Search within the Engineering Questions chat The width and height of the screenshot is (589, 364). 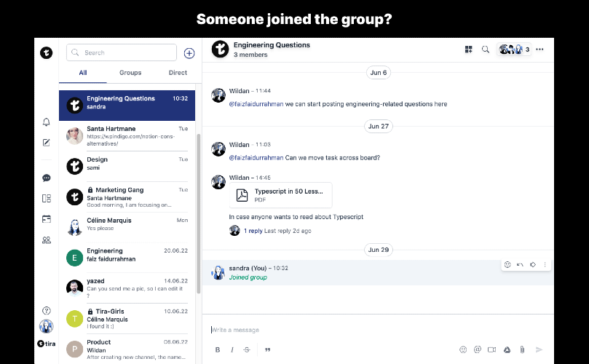[486, 50]
